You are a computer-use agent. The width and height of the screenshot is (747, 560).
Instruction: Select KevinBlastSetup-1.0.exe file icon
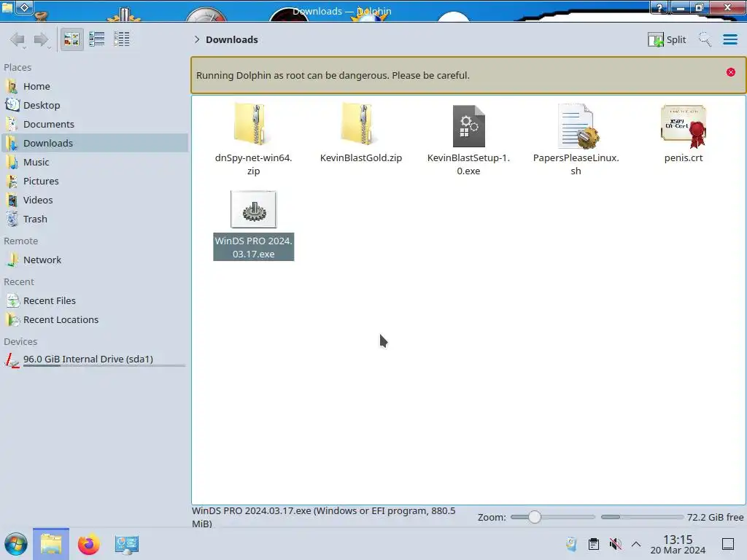[x=468, y=125]
